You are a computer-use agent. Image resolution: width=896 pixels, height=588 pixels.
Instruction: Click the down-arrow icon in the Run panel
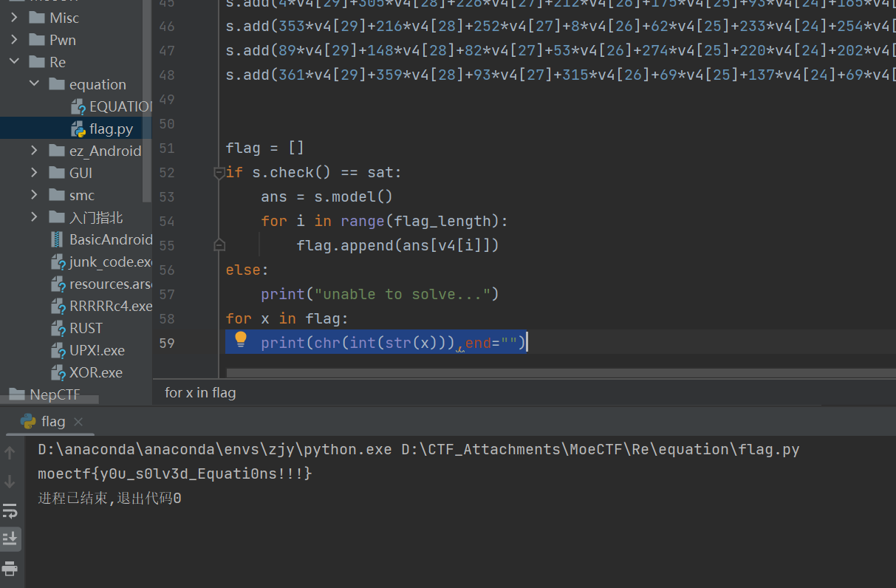10,482
